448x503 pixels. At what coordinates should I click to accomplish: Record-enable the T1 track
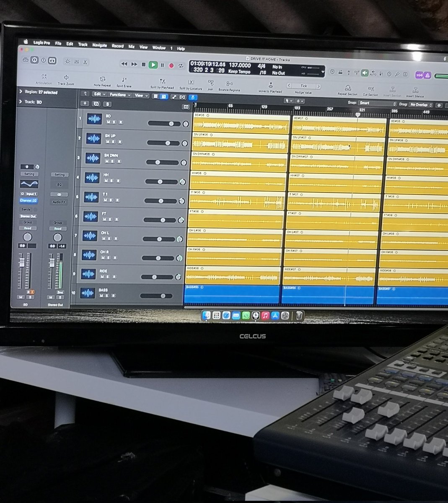pos(117,200)
